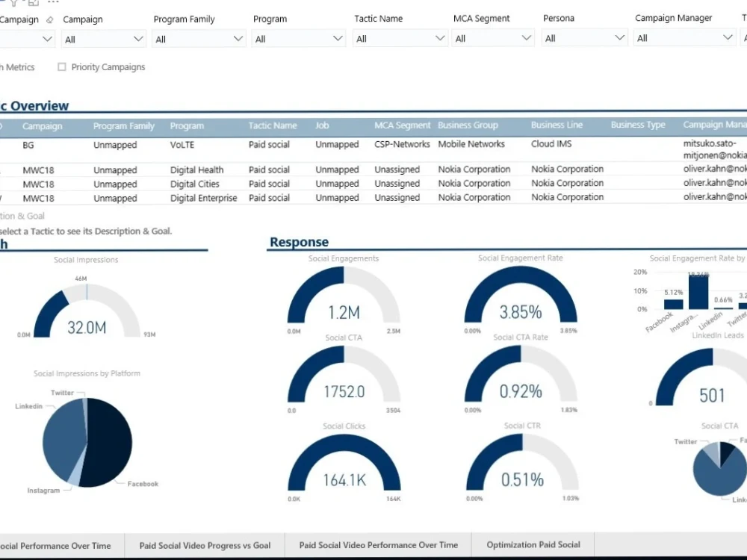747x560 pixels.
Task: Click the filter funnel icon in the top toolbar
Action: coord(13,4)
